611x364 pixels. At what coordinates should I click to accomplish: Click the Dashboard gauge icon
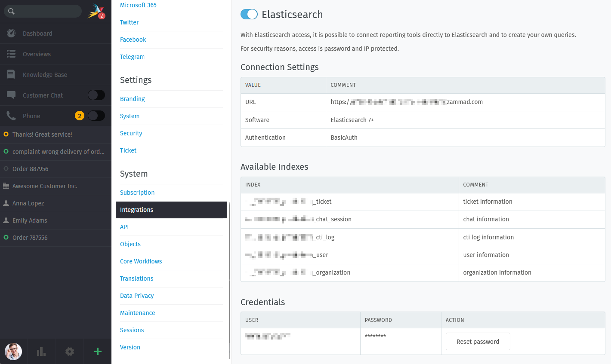(x=11, y=33)
